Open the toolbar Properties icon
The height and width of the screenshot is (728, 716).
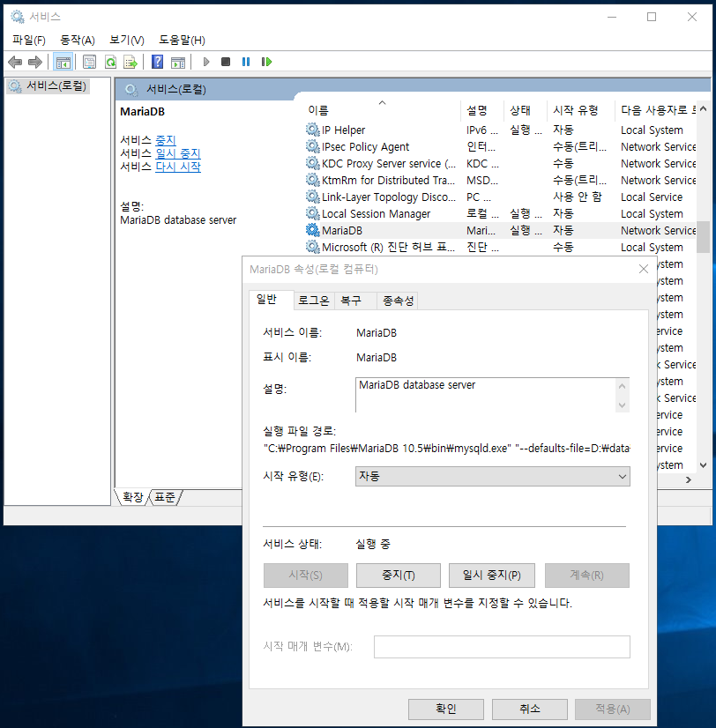click(x=89, y=62)
